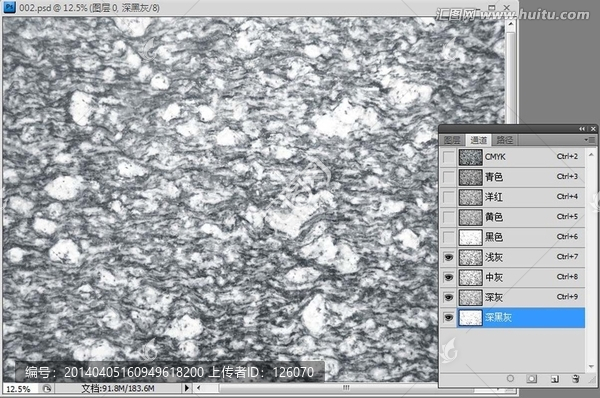This screenshot has width=600, height=398.
Task: Toggle visibility of 深黑灰 channel
Action: tap(448, 317)
